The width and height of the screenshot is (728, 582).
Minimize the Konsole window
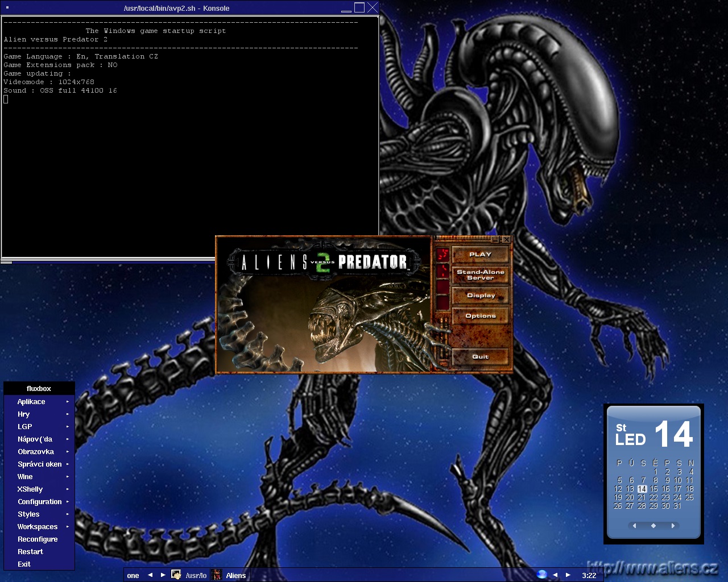[346, 8]
